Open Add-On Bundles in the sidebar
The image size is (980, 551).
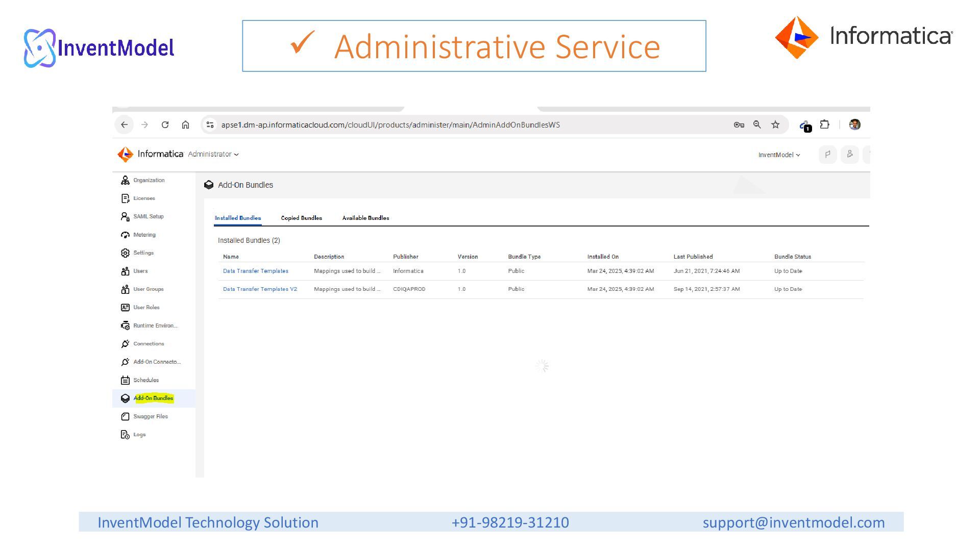pos(153,398)
